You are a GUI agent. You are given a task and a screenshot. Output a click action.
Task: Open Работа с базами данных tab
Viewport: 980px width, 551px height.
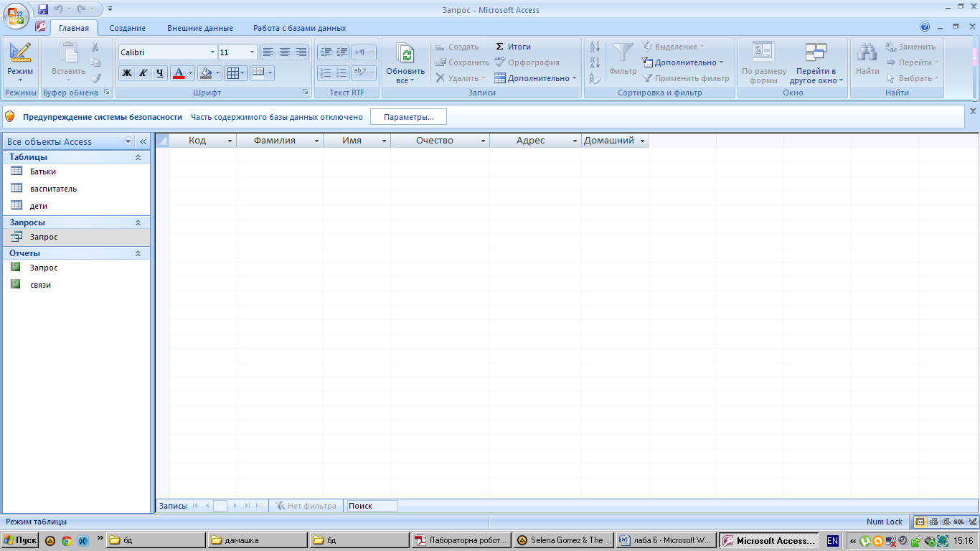(299, 28)
